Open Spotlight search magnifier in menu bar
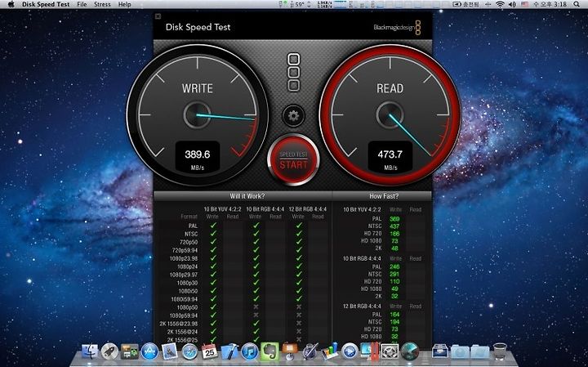The height and width of the screenshot is (367, 588). (577, 5)
